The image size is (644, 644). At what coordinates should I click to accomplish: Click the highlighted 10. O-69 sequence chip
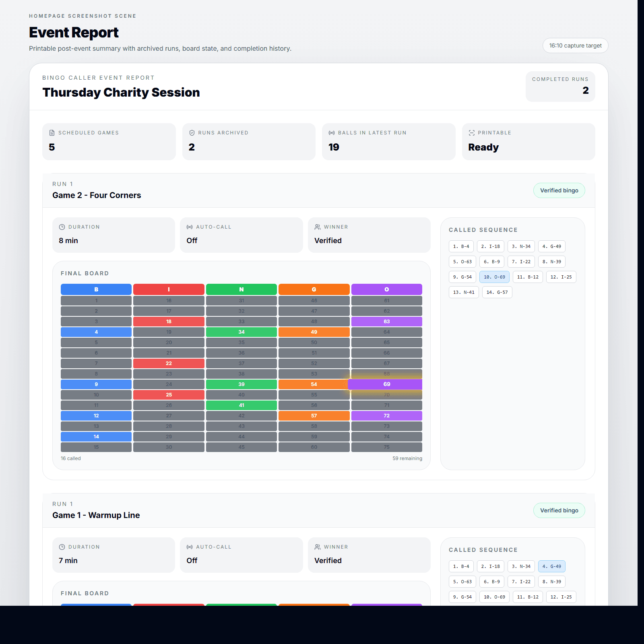click(494, 277)
